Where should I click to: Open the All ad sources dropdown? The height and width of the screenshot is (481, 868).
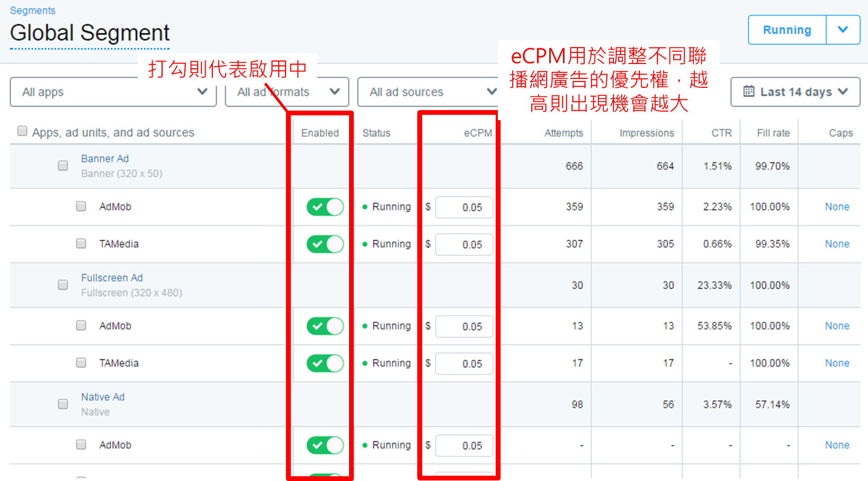pos(428,92)
